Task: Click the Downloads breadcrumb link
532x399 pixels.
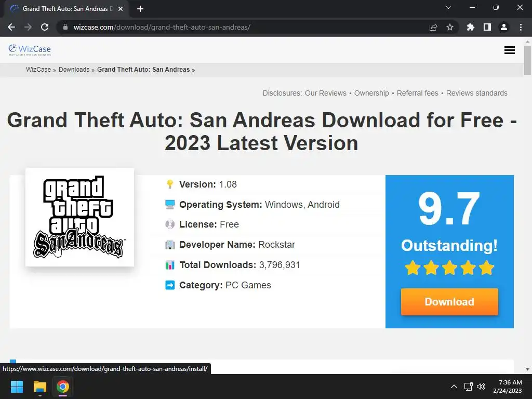Action: [x=74, y=70]
